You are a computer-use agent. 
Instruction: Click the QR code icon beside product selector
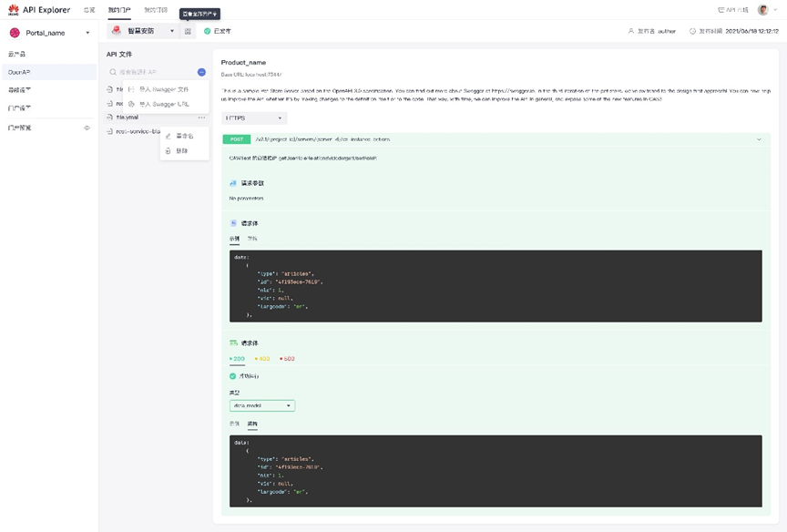click(x=188, y=31)
